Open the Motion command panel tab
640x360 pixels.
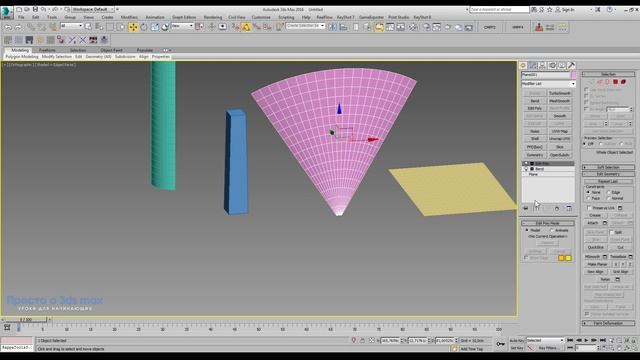pyautogui.click(x=552, y=65)
